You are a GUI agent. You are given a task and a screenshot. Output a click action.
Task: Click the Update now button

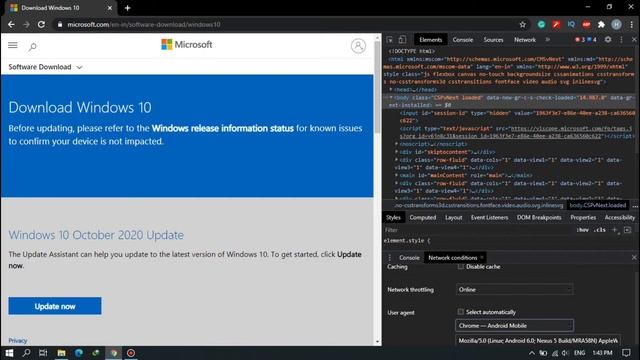55,306
